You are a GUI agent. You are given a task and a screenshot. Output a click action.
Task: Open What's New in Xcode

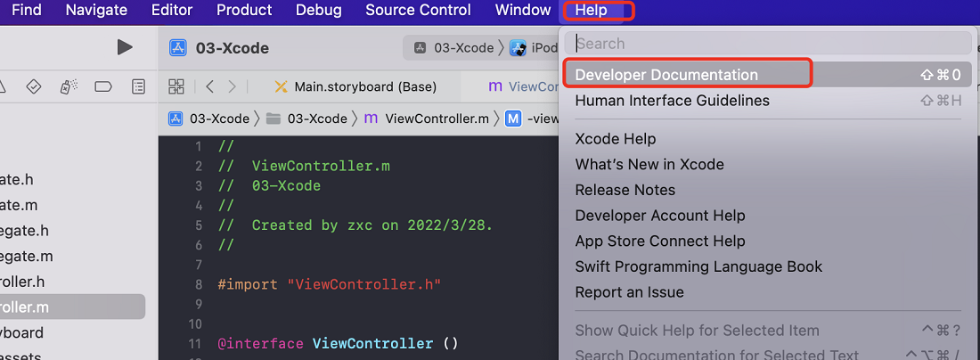pyautogui.click(x=649, y=164)
